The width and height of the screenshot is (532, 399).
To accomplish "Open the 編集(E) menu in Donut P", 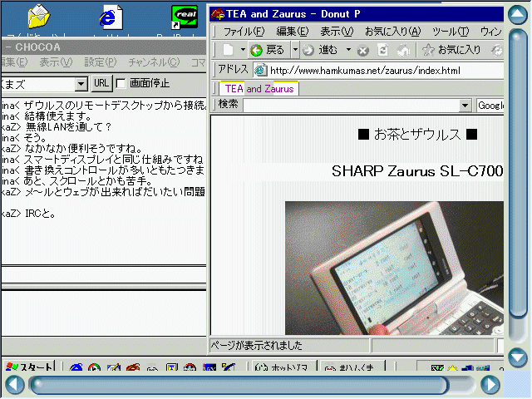I will pyautogui.click(x=292, y=32).
